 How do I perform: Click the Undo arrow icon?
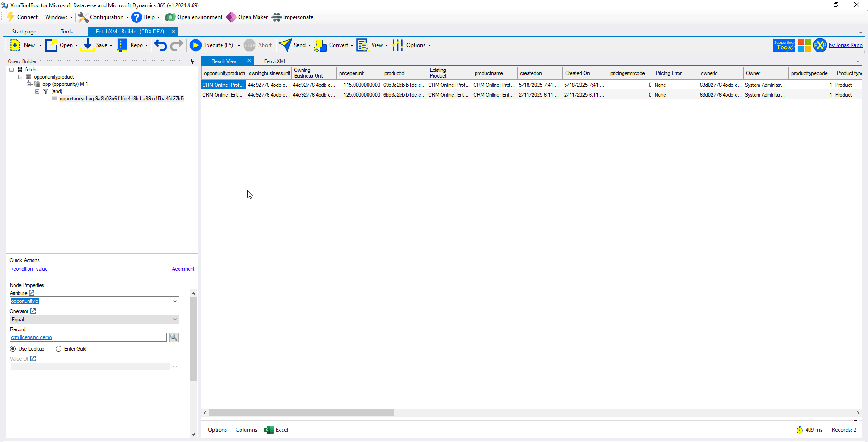(x=160, y=45)
